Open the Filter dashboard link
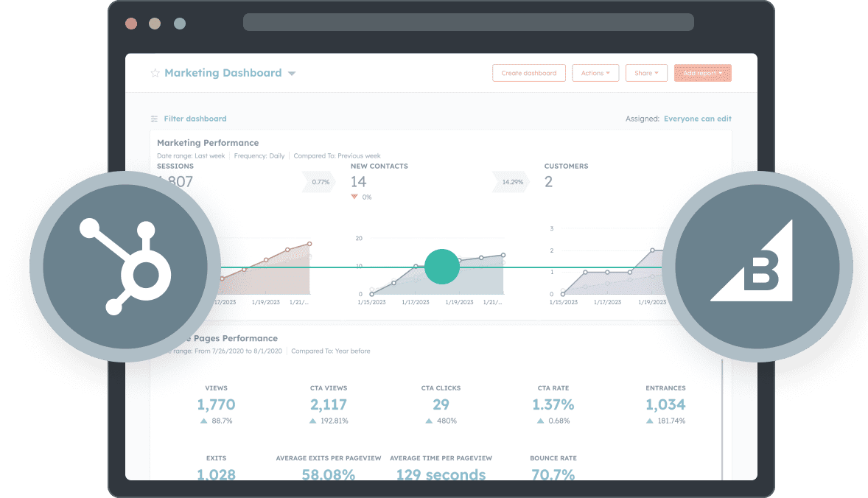 tap(195, 119)
